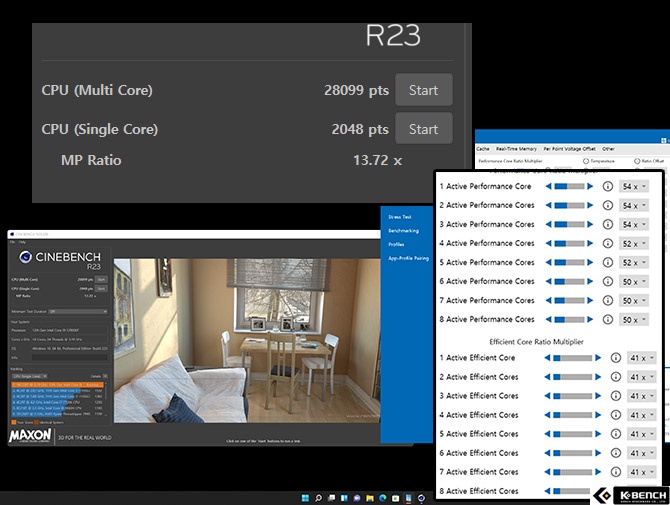
Task: Increase 1 Active Efficient Core ratio with right arrow
Action: pyautogui.click(x=598, y=358)
